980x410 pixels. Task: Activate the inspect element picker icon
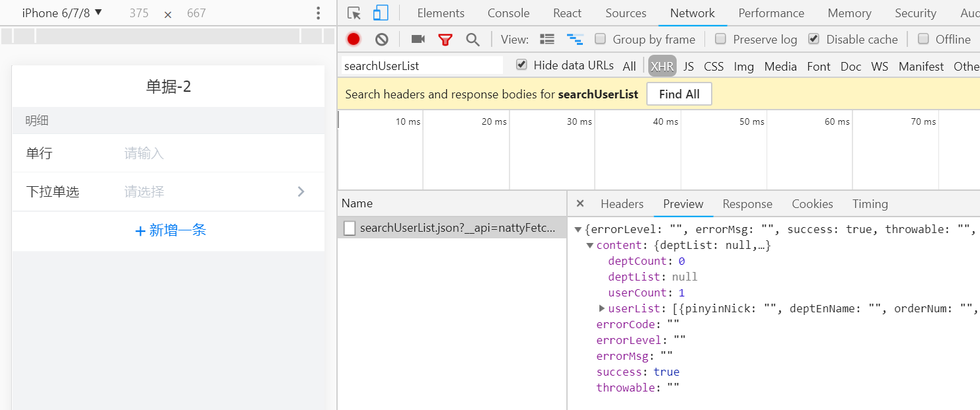[354, 13]
